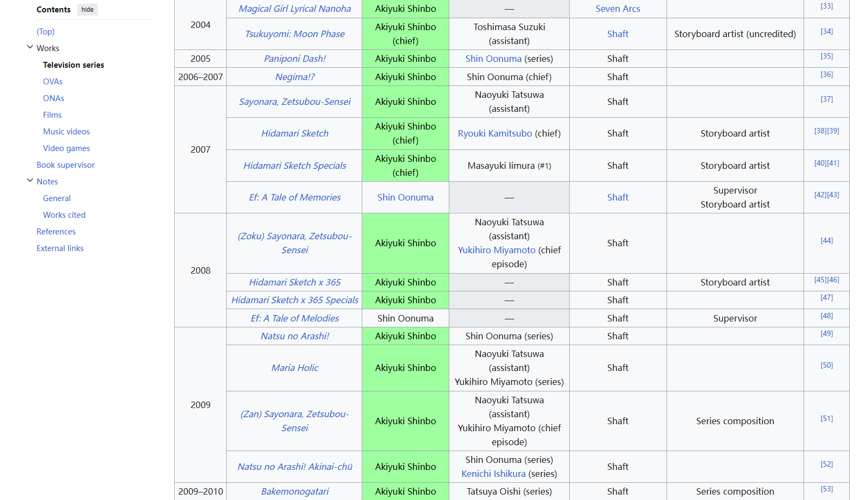Open Natsu no Arashi! Akinai-chū article
Image resolution: width=868 pixels, height=500 pixels.
tap(295, 467)
